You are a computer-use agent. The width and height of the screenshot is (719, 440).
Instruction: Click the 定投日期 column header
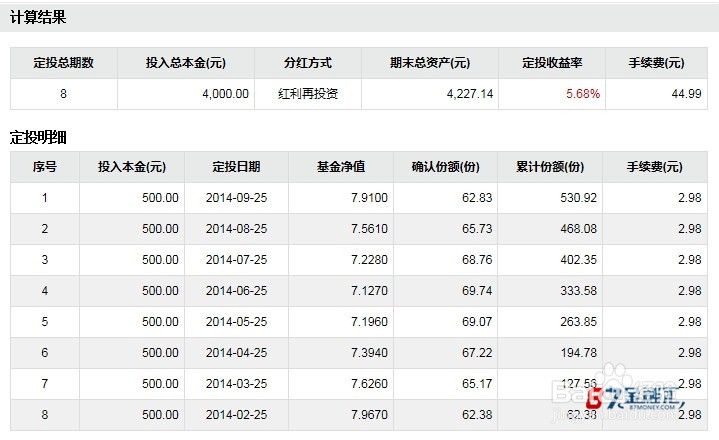coord(237,167)
